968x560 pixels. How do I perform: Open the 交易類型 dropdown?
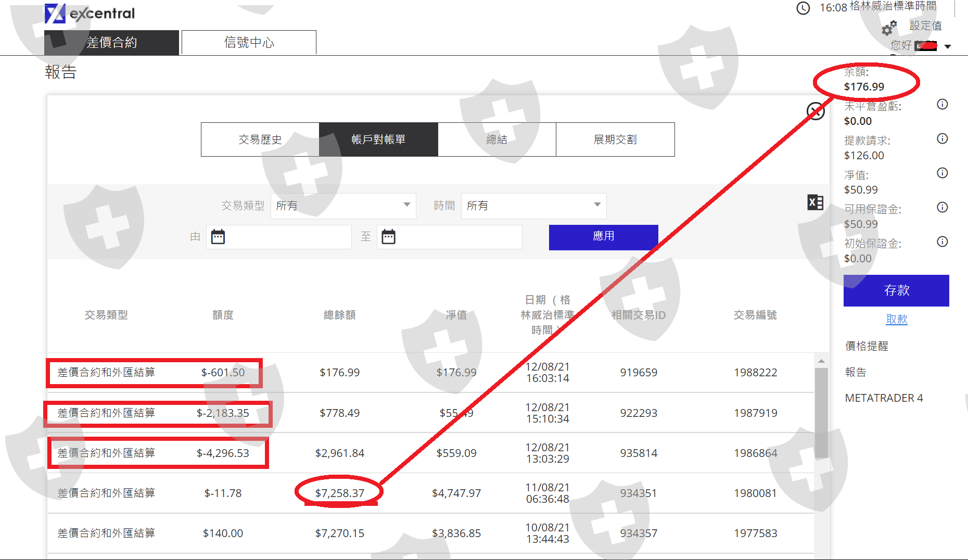pyautogui.click(x=343, y=206)
